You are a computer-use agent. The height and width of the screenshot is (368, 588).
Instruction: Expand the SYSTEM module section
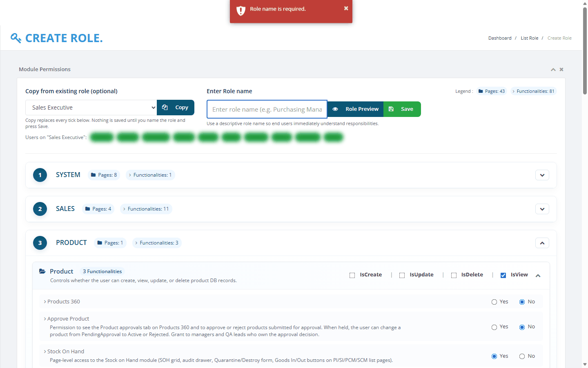click(x=542, y=175)
